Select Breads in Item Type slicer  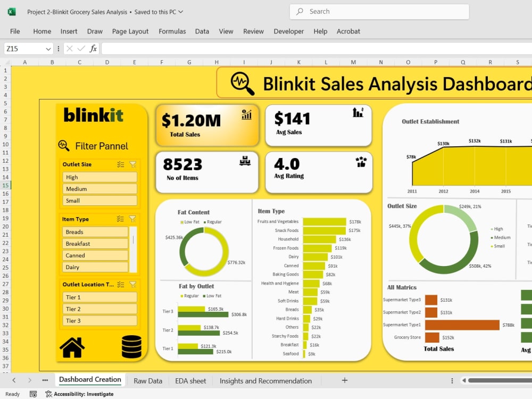click(95, 232)
